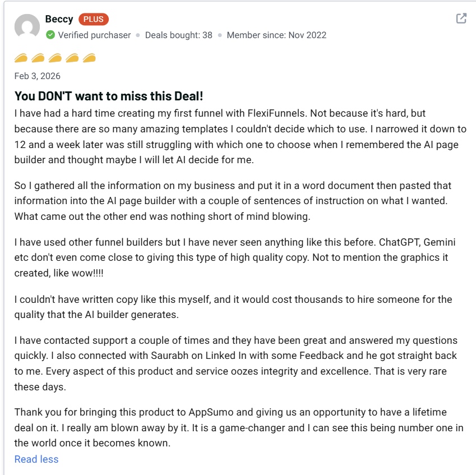476x475 pixels.
Task: Collapse the review with Read less
Action: click(36, 459)
